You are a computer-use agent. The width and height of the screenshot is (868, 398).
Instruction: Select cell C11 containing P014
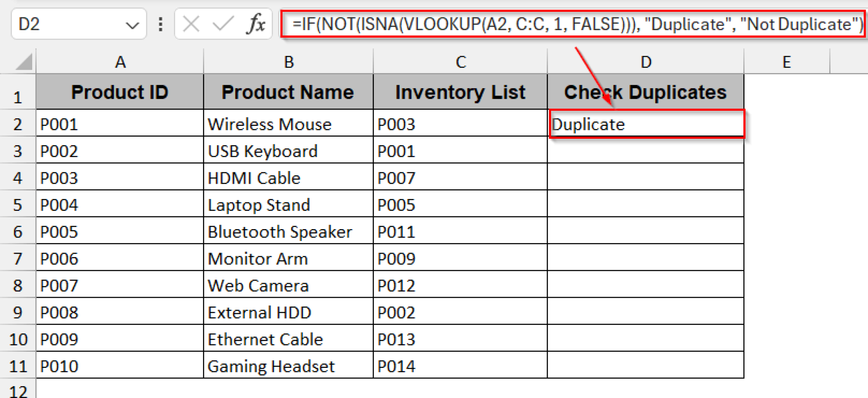tap(460, 365)
